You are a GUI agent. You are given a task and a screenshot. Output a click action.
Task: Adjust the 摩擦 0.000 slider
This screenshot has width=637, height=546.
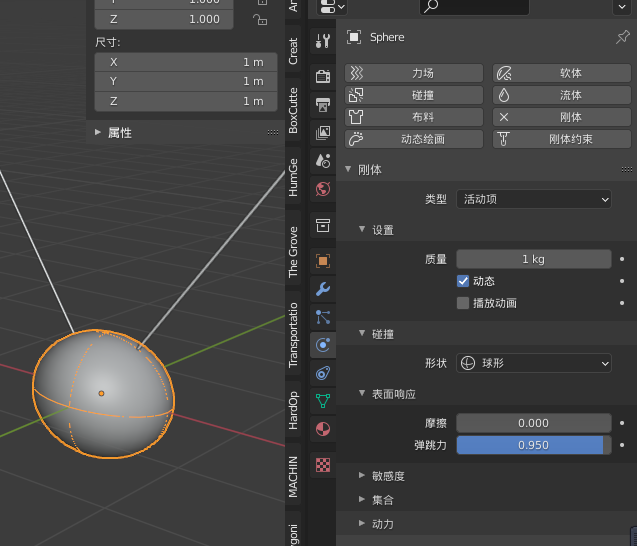[x=534, y=423]
